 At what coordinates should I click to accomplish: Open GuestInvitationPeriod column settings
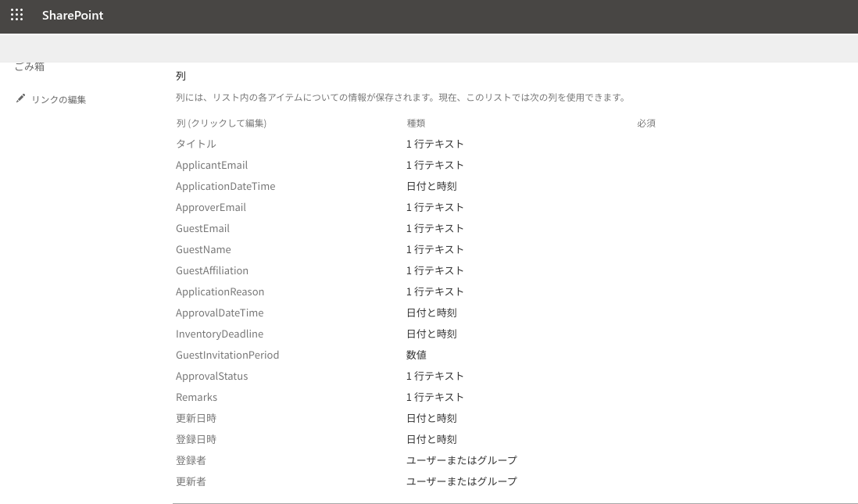pos(227,355)
